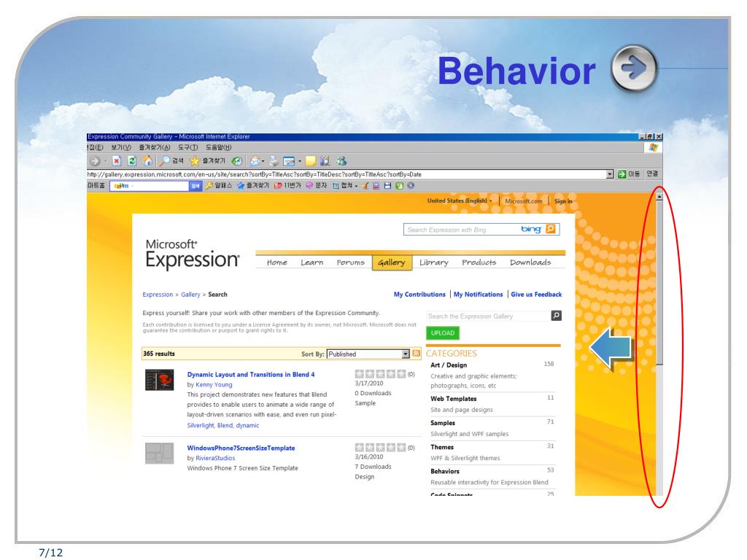747x560 pixels.
Task: Click the second-toolbar 즐겨찾기 star icon
Action: 241,186
